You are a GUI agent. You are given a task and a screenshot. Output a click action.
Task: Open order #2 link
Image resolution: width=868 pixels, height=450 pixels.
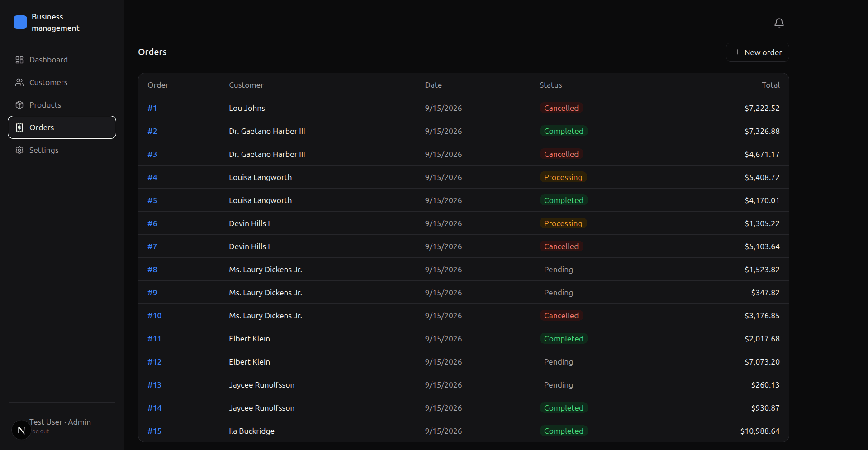(152, 131)
